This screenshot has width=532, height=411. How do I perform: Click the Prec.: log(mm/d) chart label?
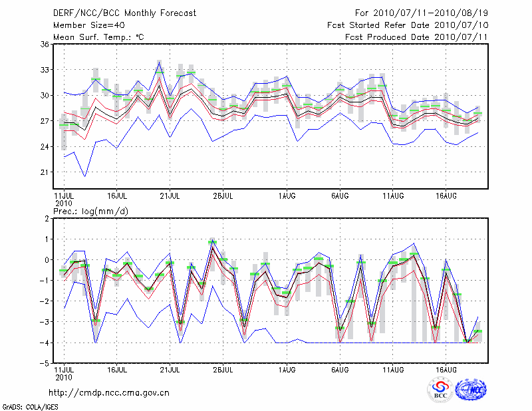[x=94, y=211]
